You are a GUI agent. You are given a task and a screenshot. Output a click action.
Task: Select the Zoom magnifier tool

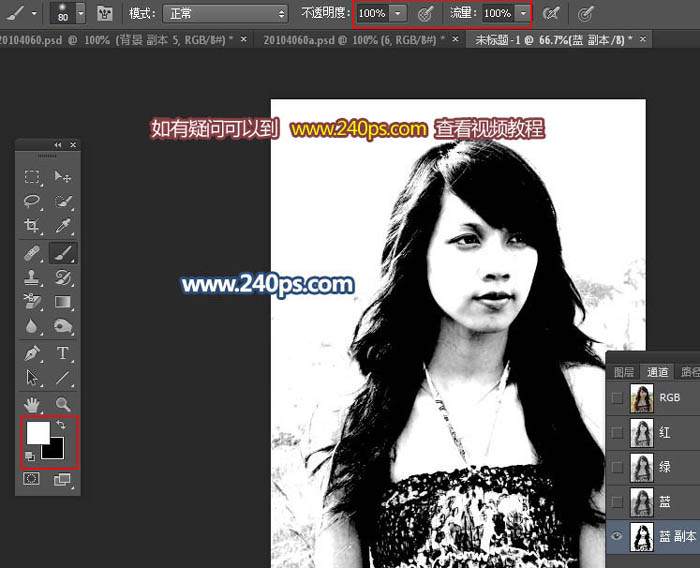[62, 404]
